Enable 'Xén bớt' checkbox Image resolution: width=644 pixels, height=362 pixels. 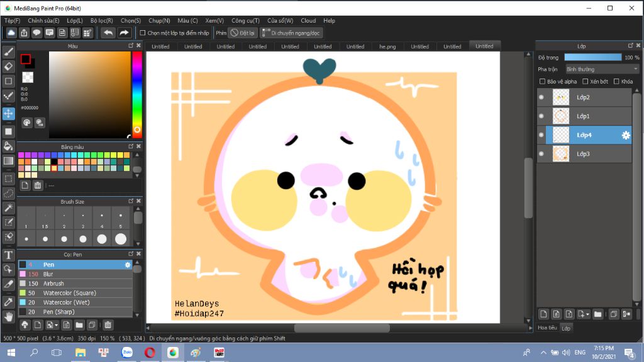(x=586, y=81)
